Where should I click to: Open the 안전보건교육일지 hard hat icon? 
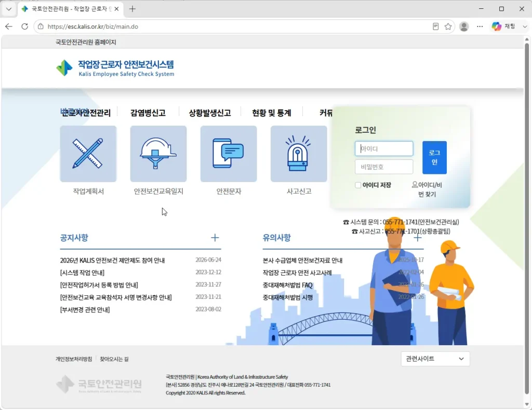(158, 154)
